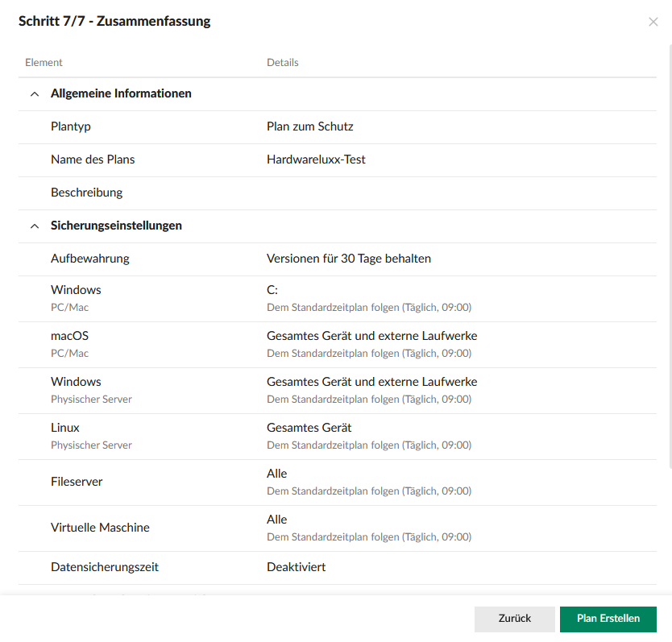Click the Element column header

(x=44, y=62)
